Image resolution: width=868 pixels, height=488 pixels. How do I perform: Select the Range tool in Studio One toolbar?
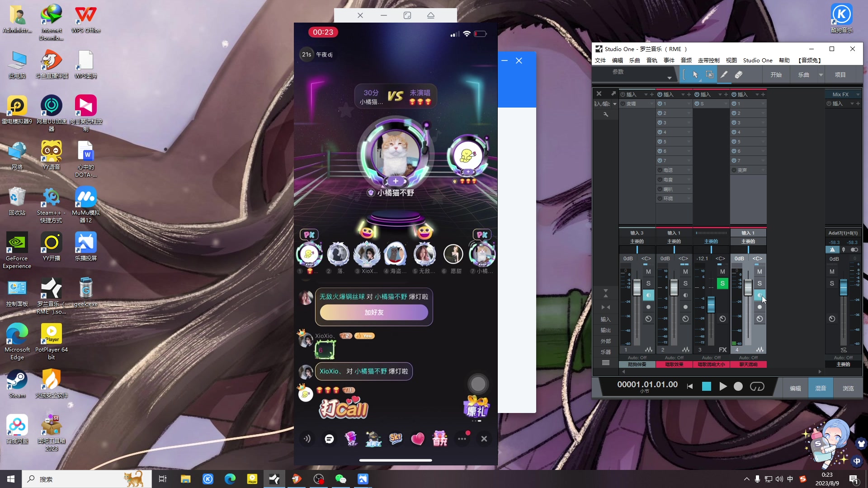pos(710,75)
